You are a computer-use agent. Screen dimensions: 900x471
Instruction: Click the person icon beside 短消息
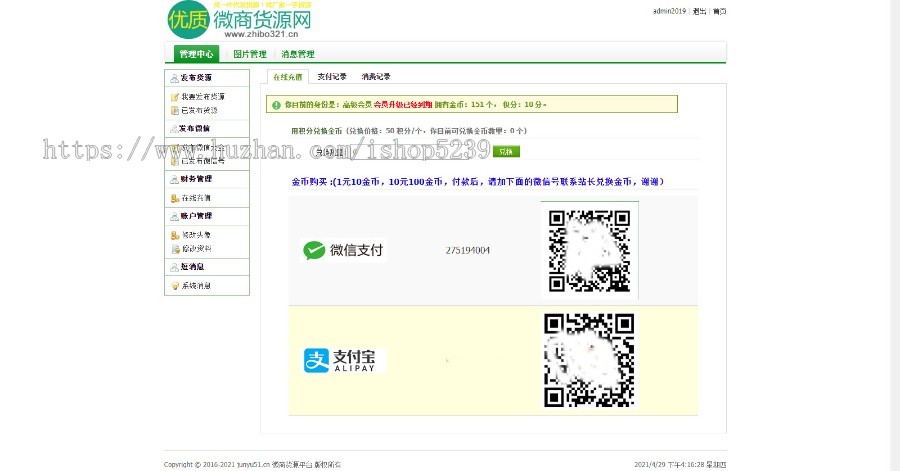click(x=174, y=267)
